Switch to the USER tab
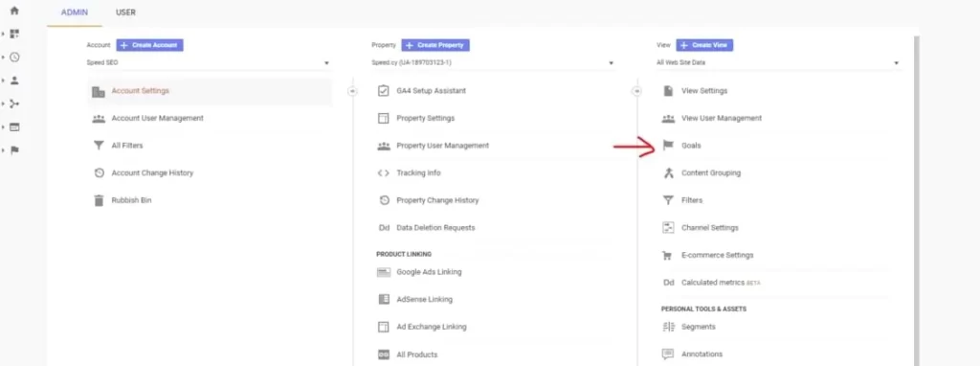980x366 pixels. pos(125,12)
